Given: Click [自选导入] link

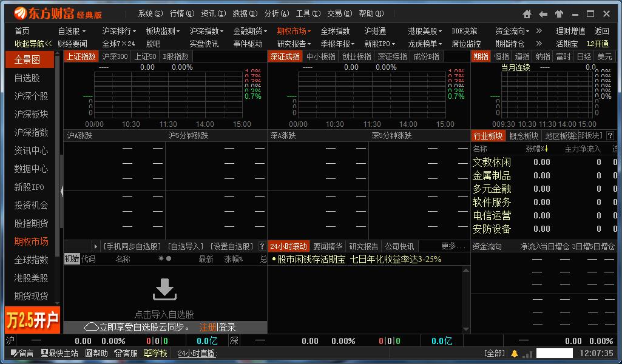Looking at the screenshot, I should tap(186, 246).
